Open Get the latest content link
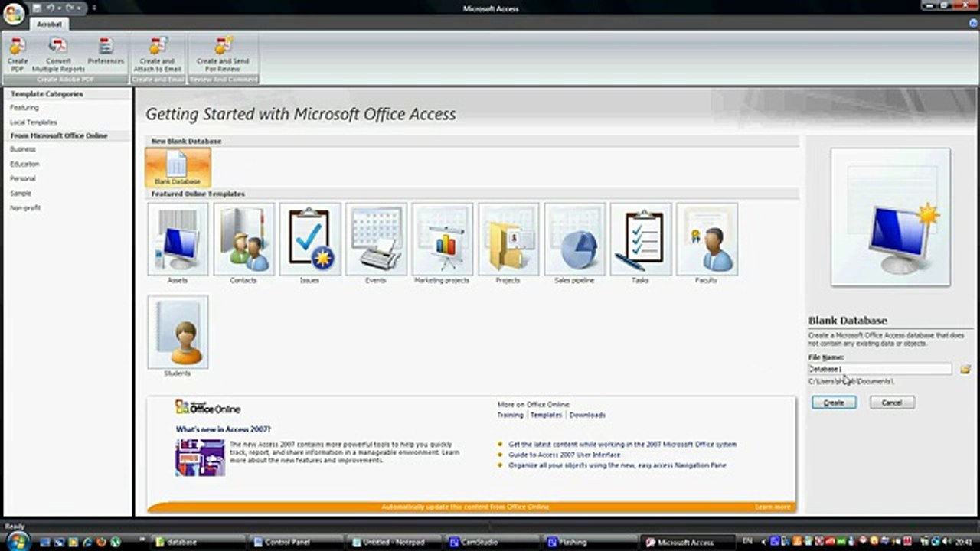This screenshot has width=980, height=551. point(622,444)
